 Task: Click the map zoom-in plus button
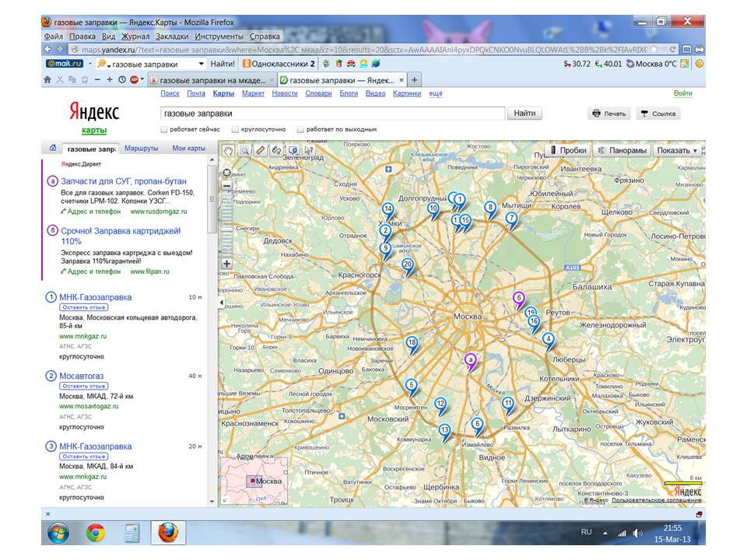point(227,264)
